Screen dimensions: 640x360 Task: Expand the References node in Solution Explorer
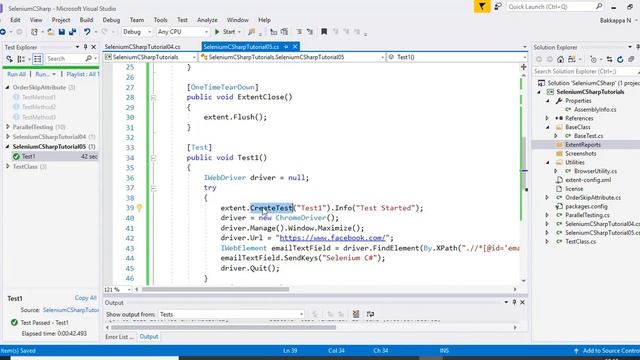click(x=547, y=118)
